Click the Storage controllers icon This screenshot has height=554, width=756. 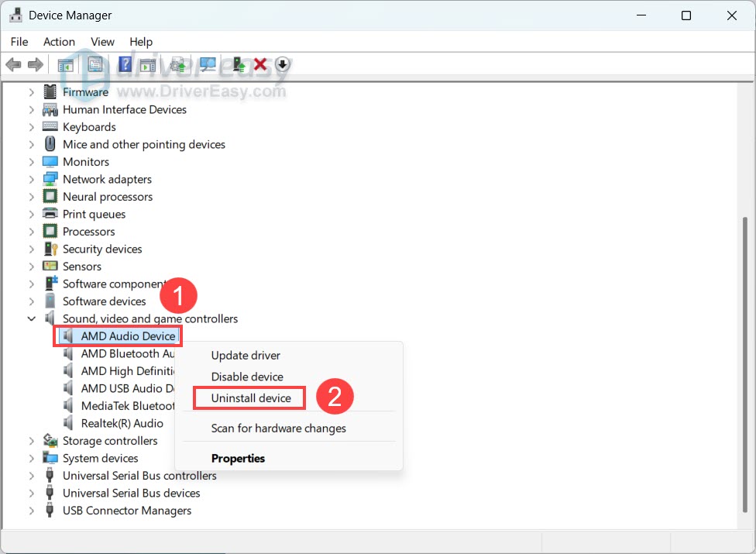pyautogui.click(x=50, y=440)
